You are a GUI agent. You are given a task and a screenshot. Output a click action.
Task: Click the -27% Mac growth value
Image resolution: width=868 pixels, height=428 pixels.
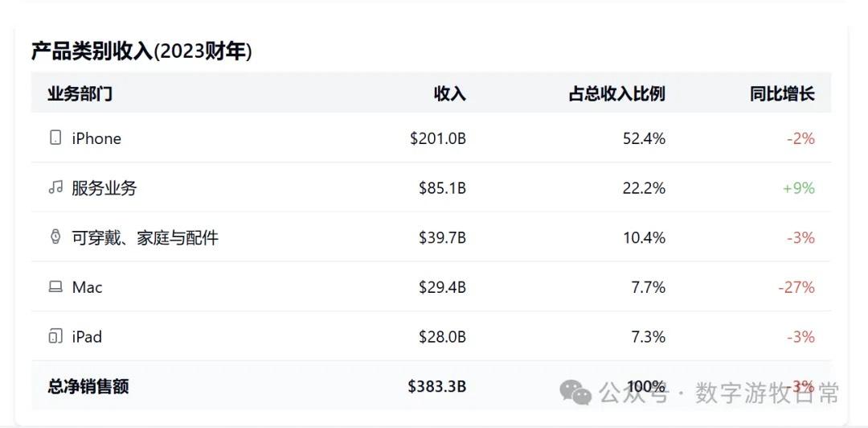796,287
